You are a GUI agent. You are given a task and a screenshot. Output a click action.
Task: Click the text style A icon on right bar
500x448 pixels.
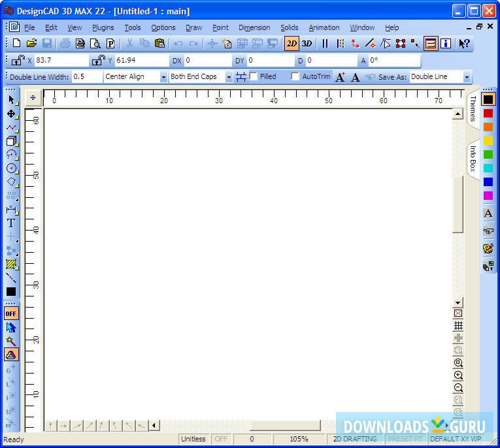click(488, 213)
